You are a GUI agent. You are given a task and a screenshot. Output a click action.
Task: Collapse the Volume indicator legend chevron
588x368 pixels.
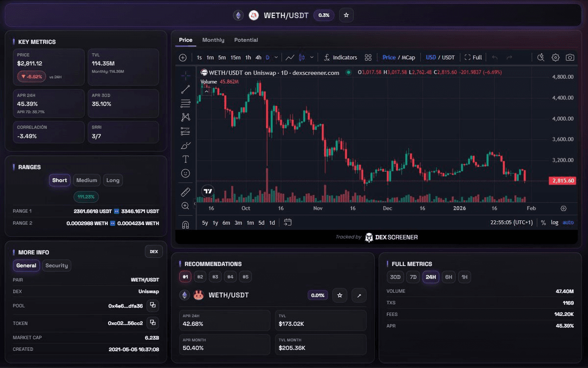[206, 91]
